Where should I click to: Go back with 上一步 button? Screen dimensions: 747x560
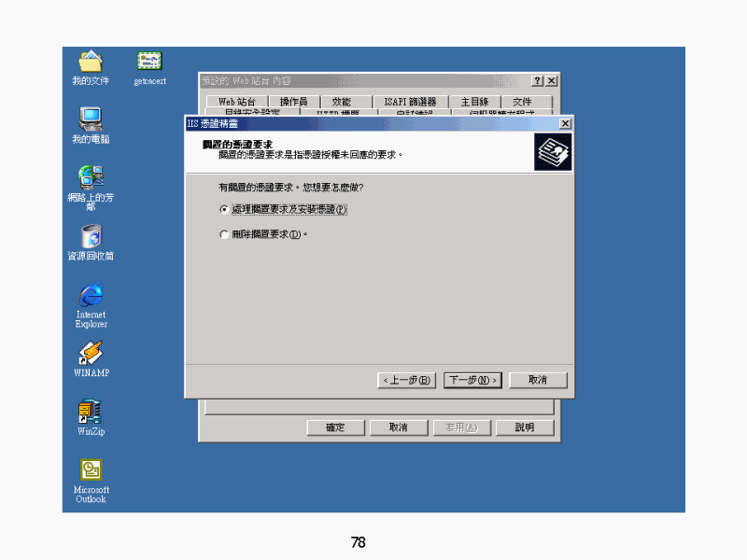(x=406, y=380)
